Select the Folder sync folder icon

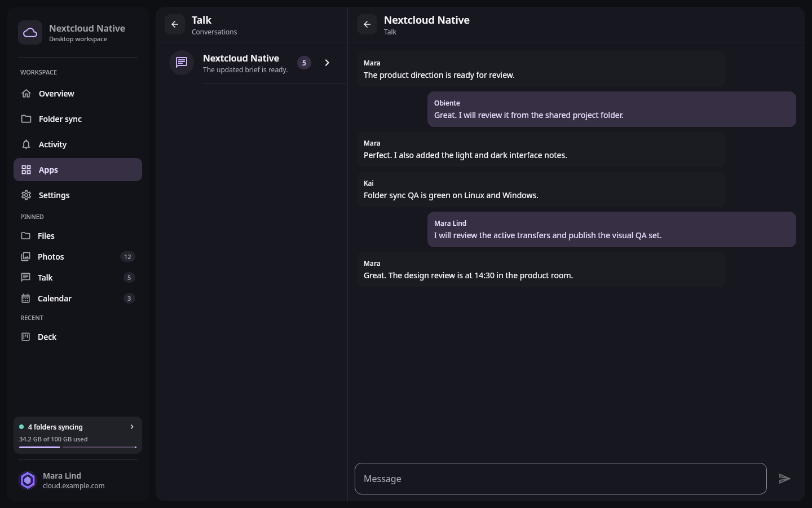tap(26, 119)
